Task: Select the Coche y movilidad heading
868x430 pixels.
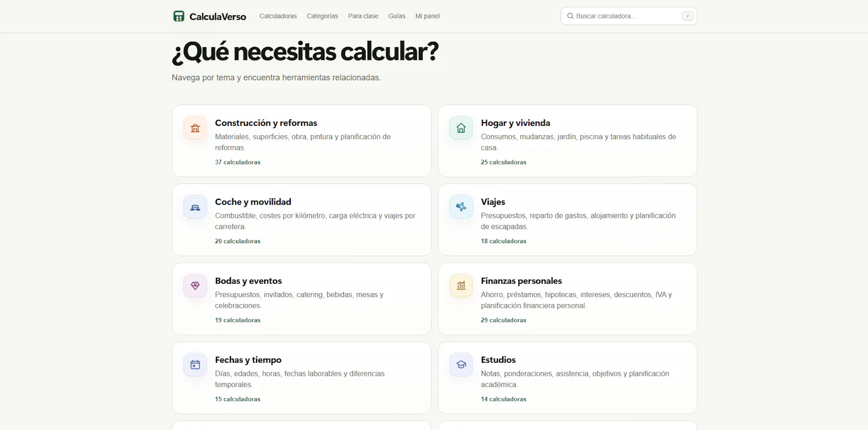Action: coord(253,201)
